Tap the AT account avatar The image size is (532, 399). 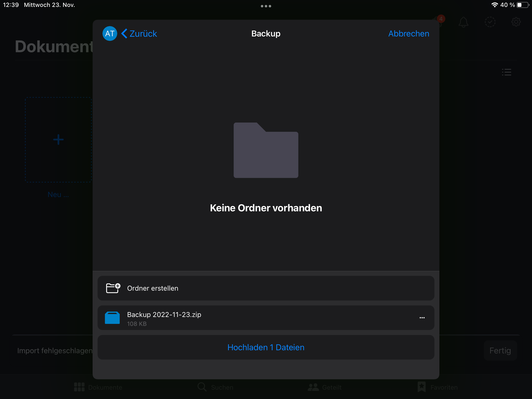tap(110, 33)
